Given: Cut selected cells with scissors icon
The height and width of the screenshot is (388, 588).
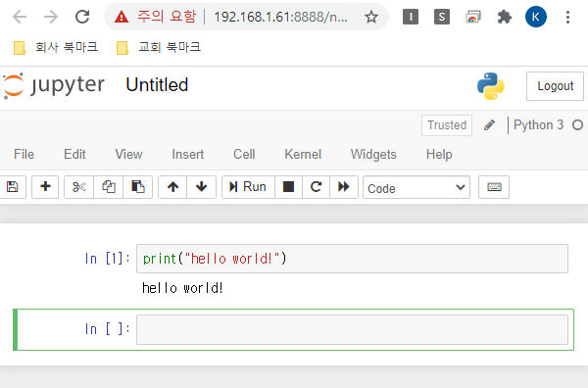Looking at the screenshot, I should [78, 187].
